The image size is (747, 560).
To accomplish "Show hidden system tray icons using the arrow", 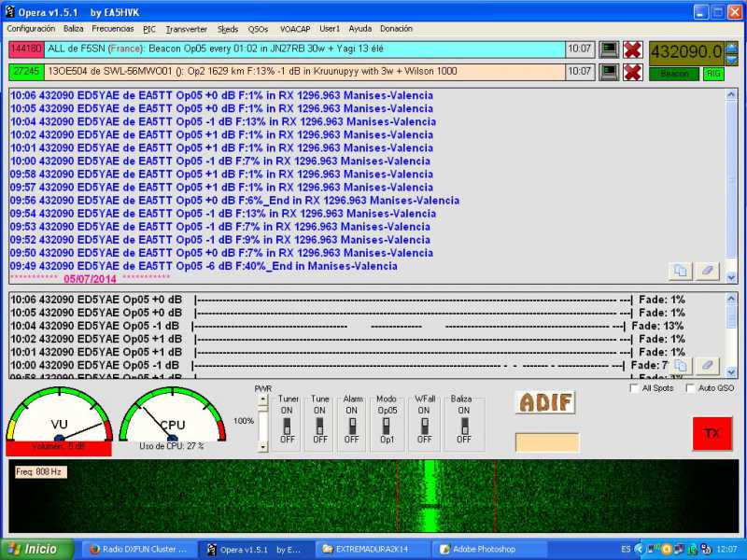I will (639, 550).
